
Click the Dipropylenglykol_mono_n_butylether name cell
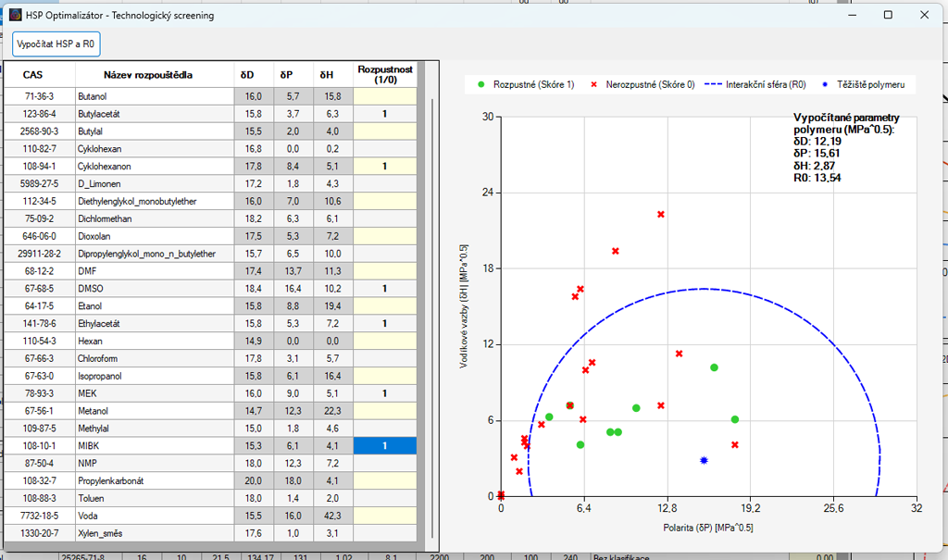(x=155, y=254)
